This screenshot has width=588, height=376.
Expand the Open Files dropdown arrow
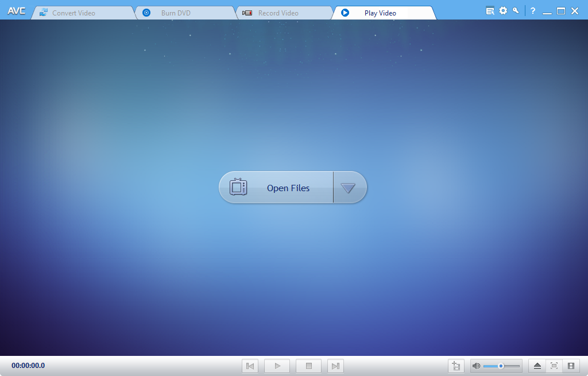pyautogui.click(x=348, y=188)
